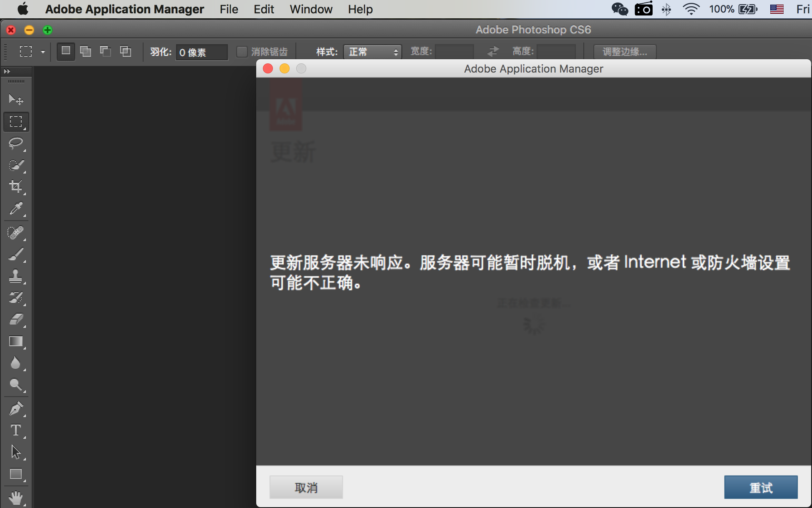Select the Hand tool

pyautogui.click(x=16, y=497)
